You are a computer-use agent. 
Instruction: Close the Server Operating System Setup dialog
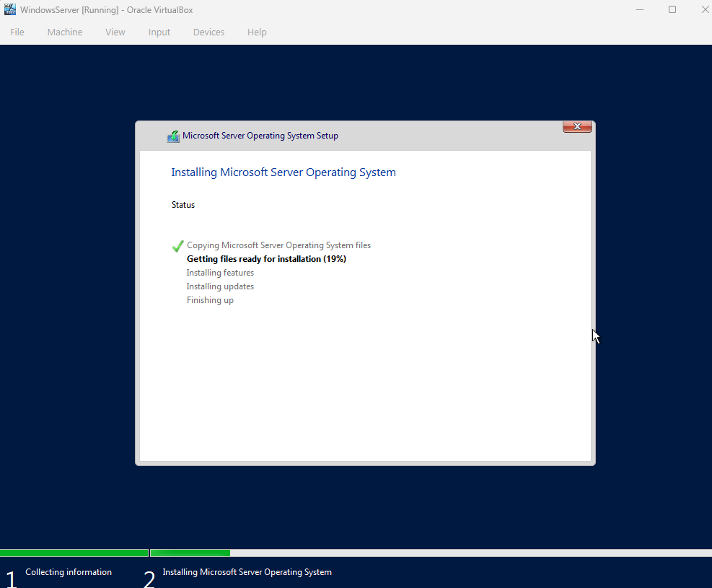click(x=577, y=126)
